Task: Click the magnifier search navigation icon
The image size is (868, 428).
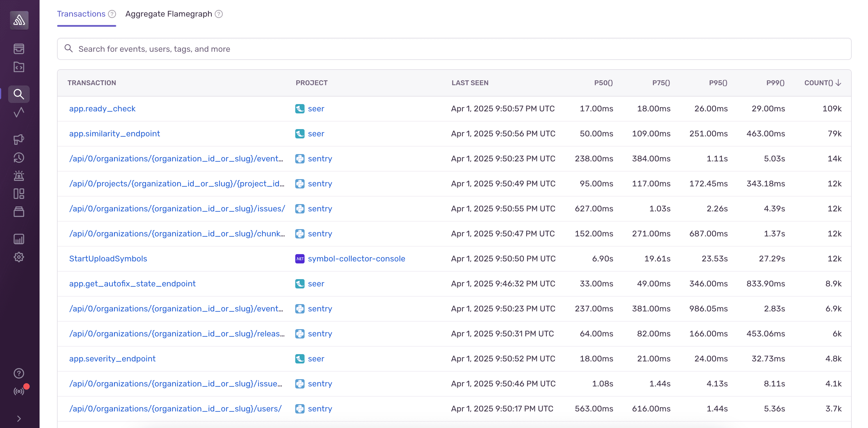Action: (x=19, y=94)
